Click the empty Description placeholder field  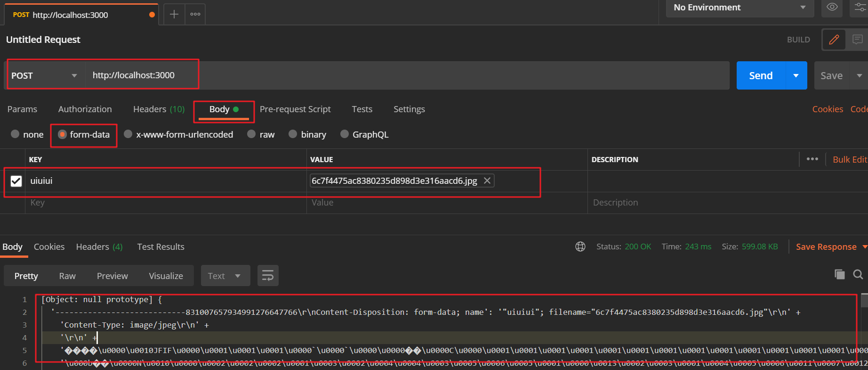727,203
